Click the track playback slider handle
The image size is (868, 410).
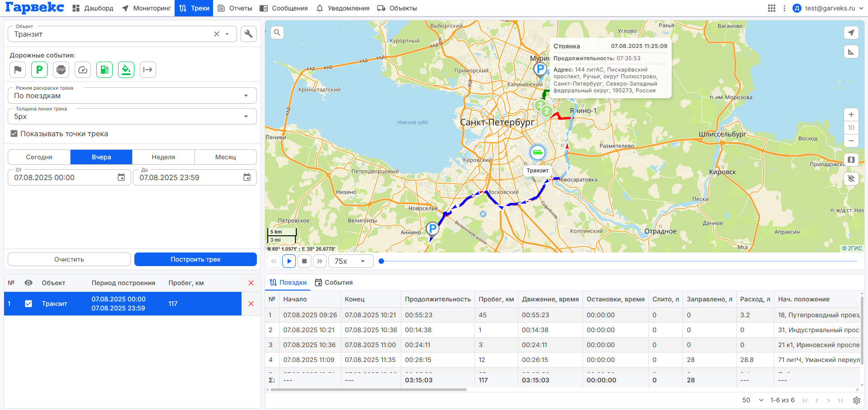click(x=381, y=261)
